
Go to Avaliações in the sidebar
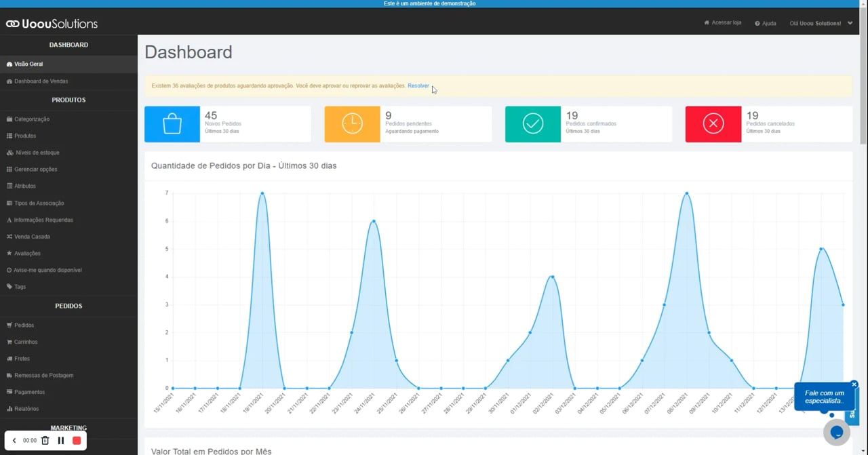coord(27,254)
